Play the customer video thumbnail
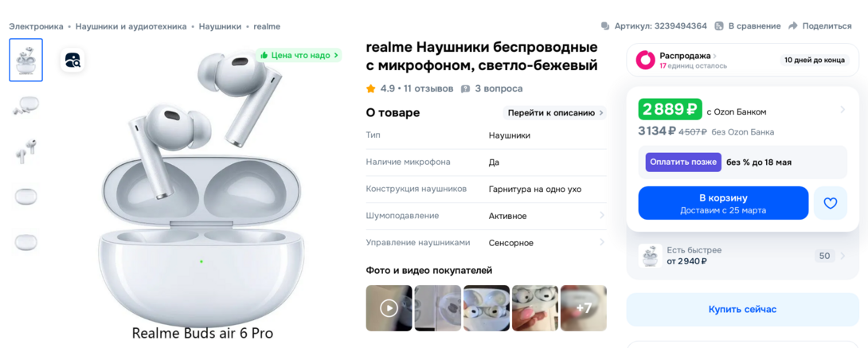This screenshot has height=348, width=868. [389, 308]
